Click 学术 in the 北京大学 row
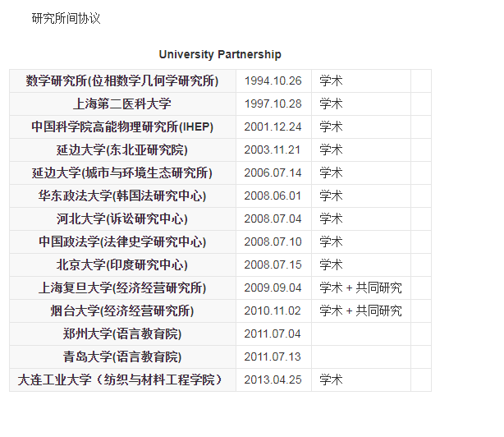504x437 pixels. 331,265
